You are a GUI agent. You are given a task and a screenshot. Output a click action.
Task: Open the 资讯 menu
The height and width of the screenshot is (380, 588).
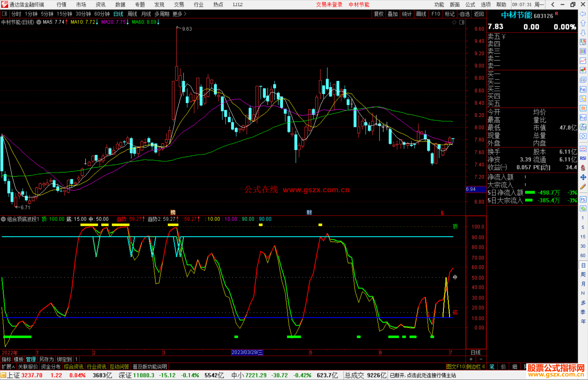coord(100,4)
